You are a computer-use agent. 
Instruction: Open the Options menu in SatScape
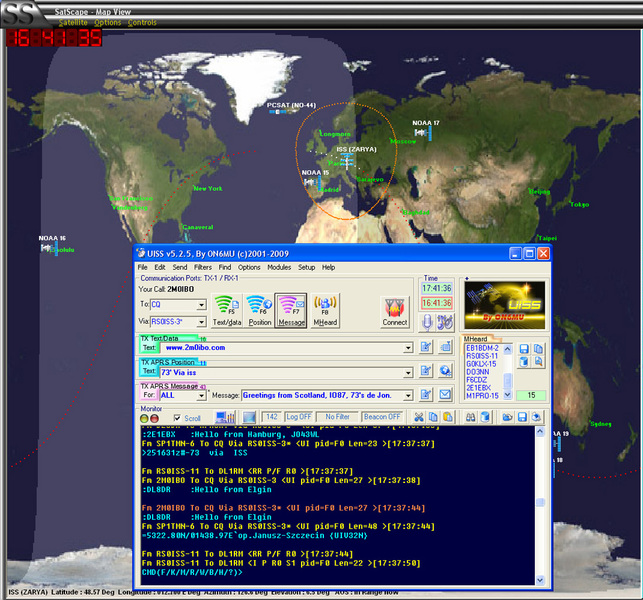pyautogui.click(x=107, y=23)
